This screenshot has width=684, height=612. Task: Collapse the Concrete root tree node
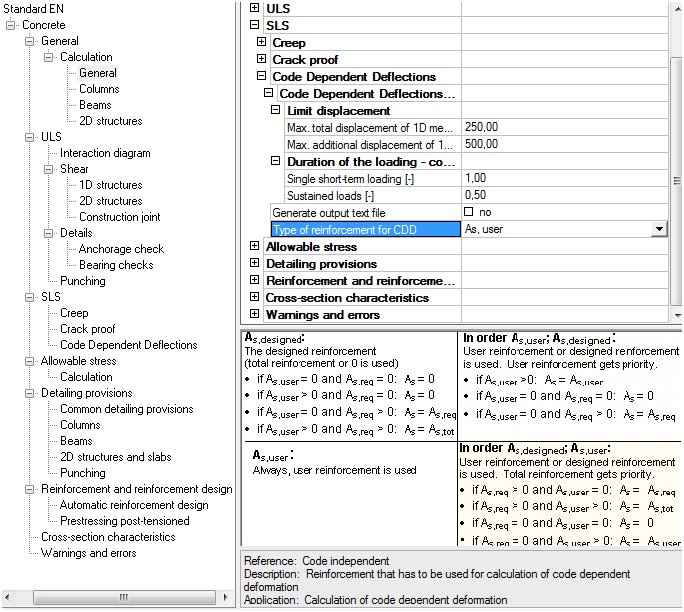11,25
